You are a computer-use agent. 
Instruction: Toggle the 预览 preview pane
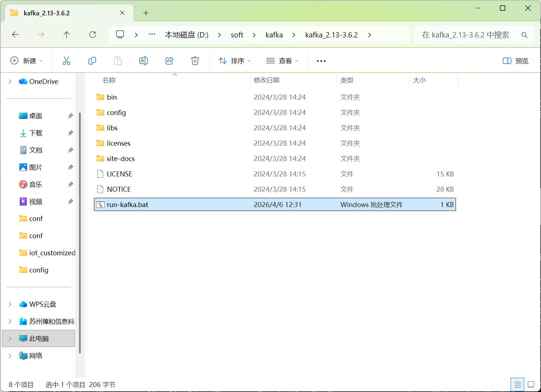(515, 61)
